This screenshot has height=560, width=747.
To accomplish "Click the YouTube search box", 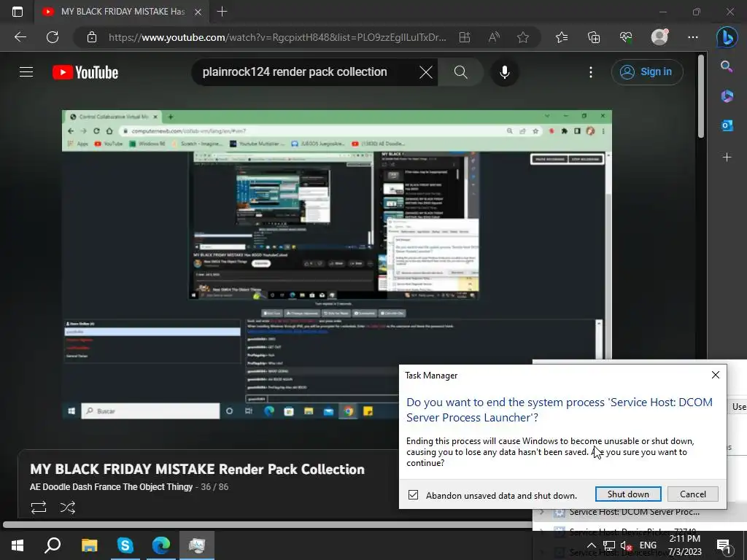I will pyautogui.click(x=305, y=72).
